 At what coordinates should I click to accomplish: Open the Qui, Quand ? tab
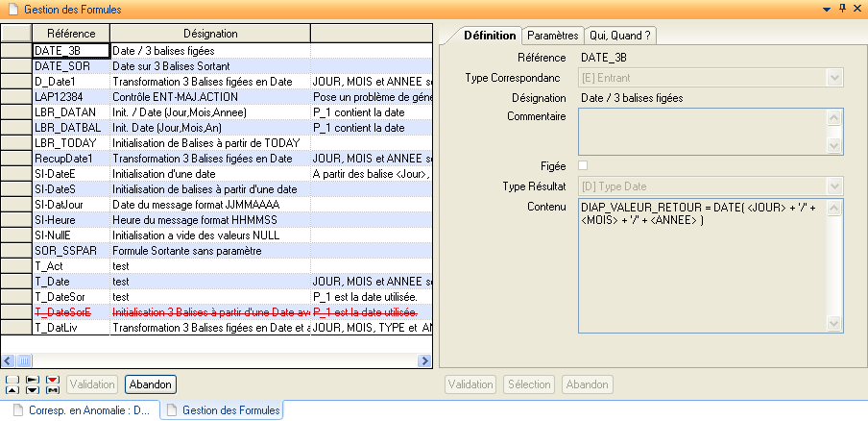[x=620, y=36]
